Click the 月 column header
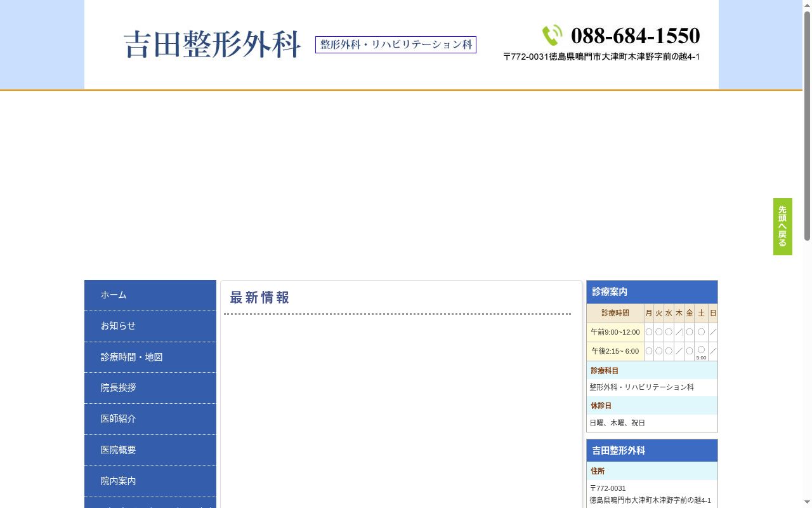The width and height of the screenshot is (812, 508). [648, 313]
